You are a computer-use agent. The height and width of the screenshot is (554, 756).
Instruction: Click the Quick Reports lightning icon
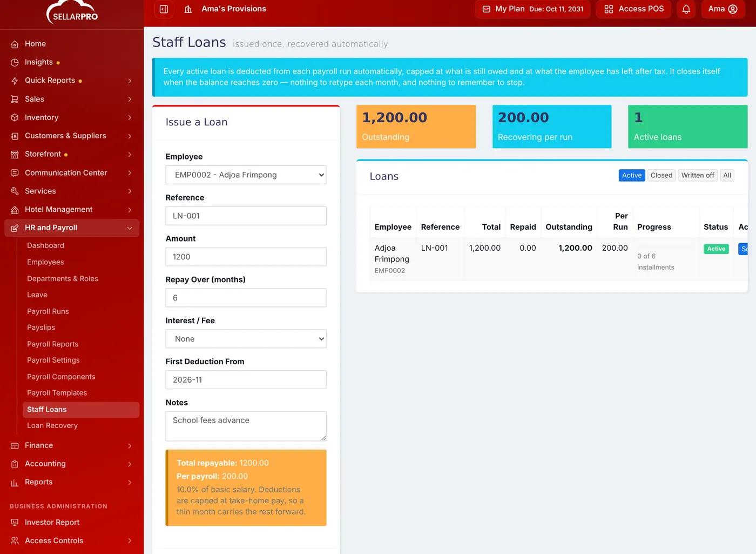click(15, 81)
